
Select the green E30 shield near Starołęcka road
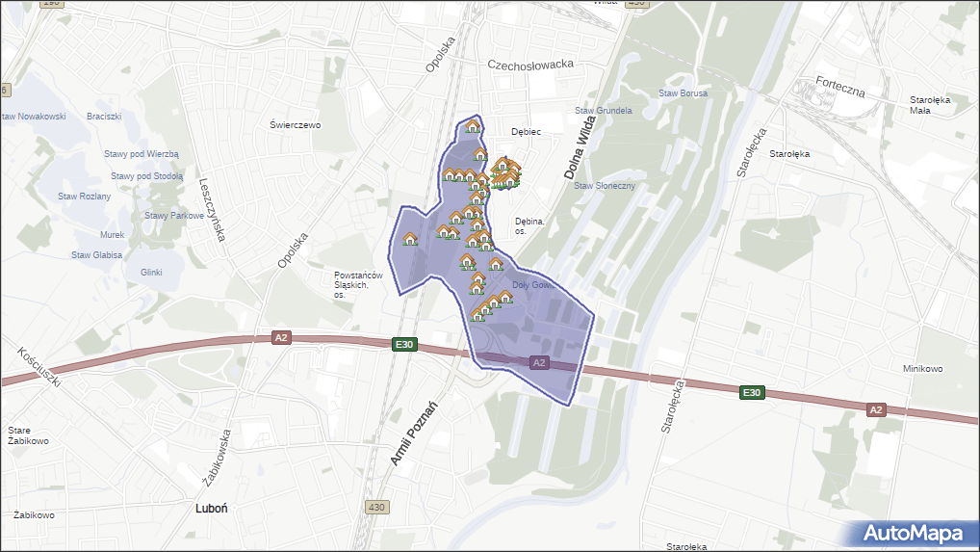click(751, 393)
